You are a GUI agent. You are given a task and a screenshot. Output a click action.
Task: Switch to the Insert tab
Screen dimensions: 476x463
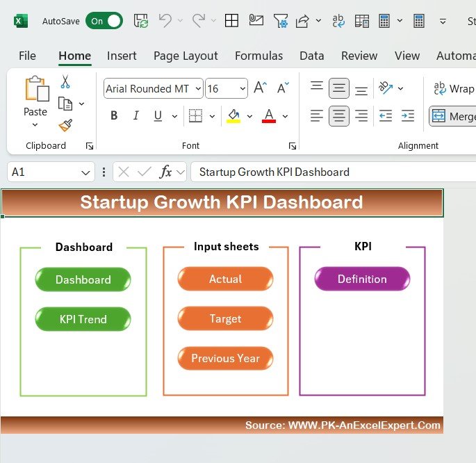122,56
